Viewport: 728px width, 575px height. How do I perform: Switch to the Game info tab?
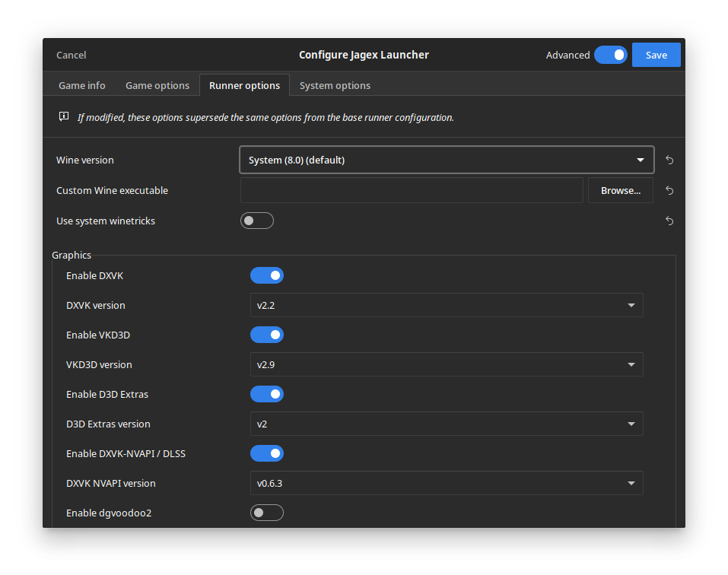click(x=81, y=85)
